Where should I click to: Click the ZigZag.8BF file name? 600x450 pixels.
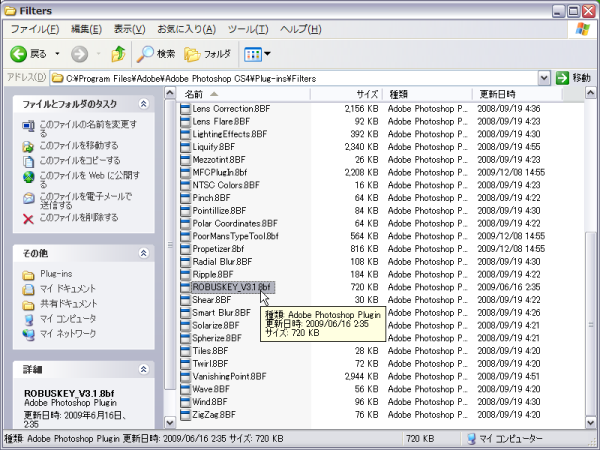click(x=214, y=415)
